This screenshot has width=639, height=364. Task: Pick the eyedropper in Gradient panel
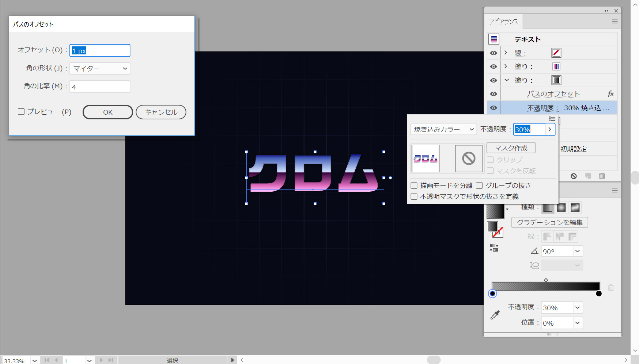[x=495, y=315]
